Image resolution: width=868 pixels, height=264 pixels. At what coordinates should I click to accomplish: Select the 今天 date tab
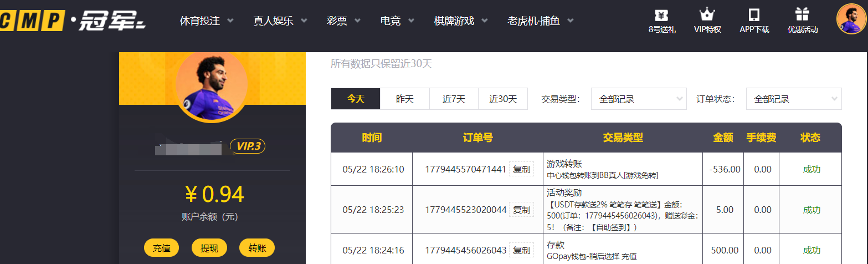click(356, 99)
